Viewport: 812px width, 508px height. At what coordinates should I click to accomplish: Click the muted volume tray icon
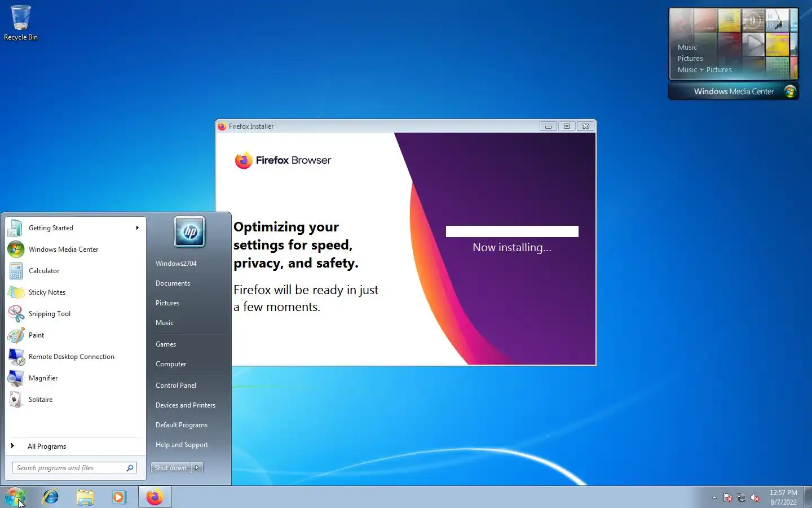tap(755, 497)
